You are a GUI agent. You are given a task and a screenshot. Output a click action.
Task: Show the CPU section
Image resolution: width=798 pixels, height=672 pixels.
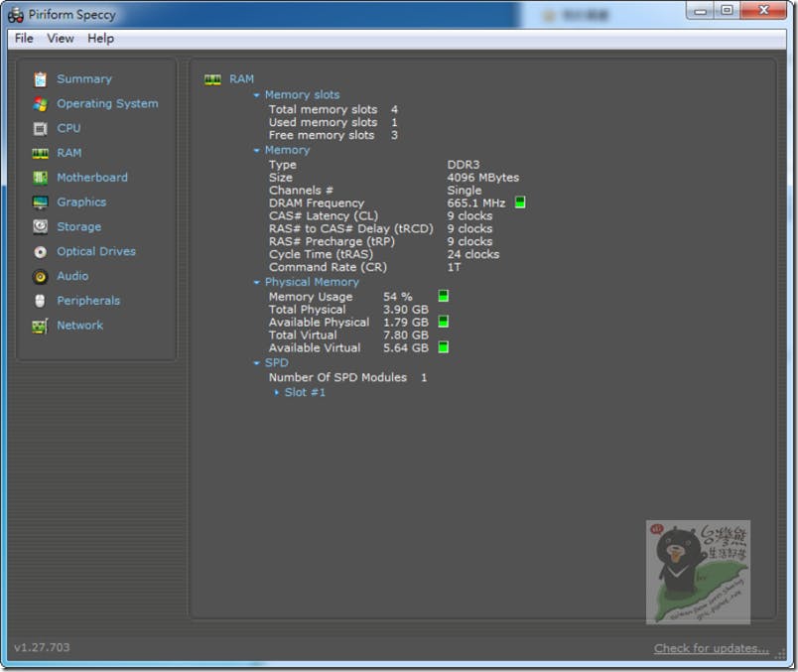[x=68, y=128]
